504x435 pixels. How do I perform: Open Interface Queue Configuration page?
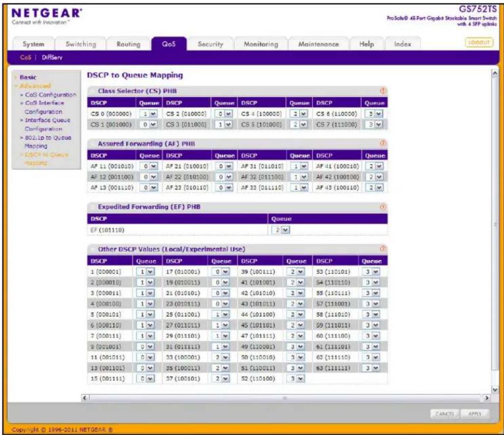click(x=47, y=124)
